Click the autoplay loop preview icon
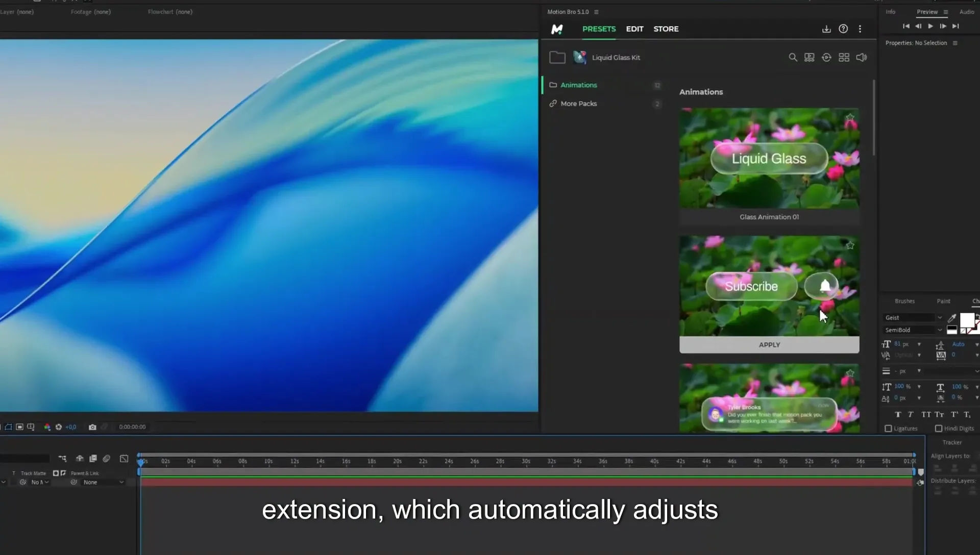The image size is (980, 555). (x=827, y=57)
